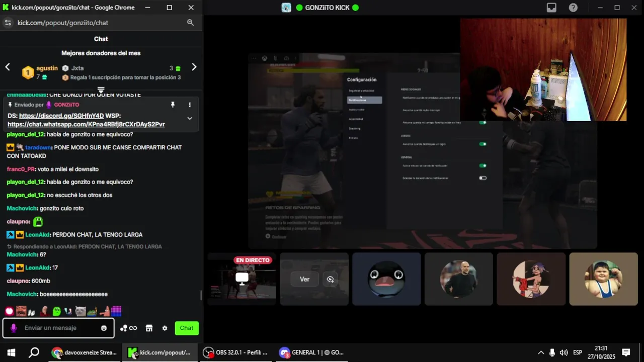Select the grey cat emote in quick row
The width and height of the screenshot is (644, 362).
click(80, 311)
